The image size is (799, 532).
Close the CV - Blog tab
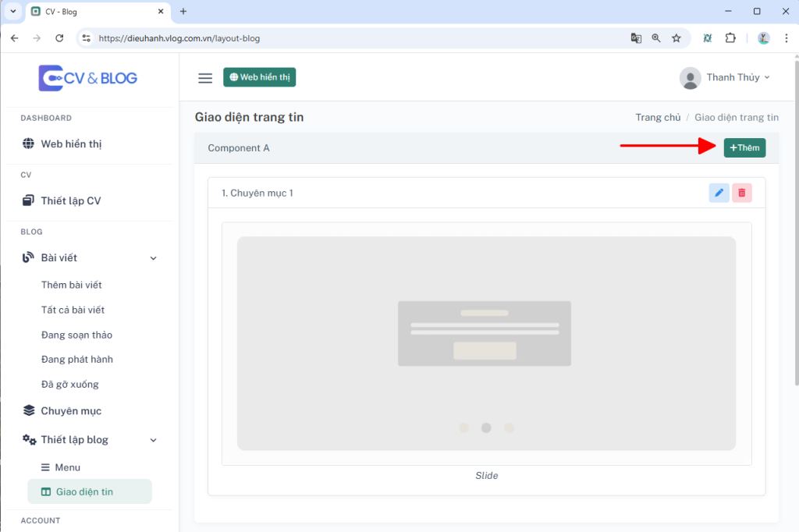pyautogui.click(x=161, y=11)
